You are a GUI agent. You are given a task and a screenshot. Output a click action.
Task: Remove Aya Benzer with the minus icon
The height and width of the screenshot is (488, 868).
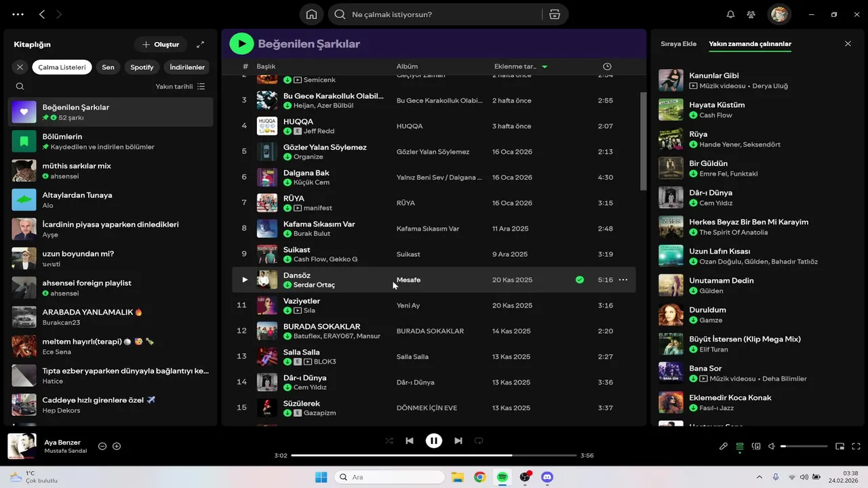pyautogui.click(x=102, y=446)
